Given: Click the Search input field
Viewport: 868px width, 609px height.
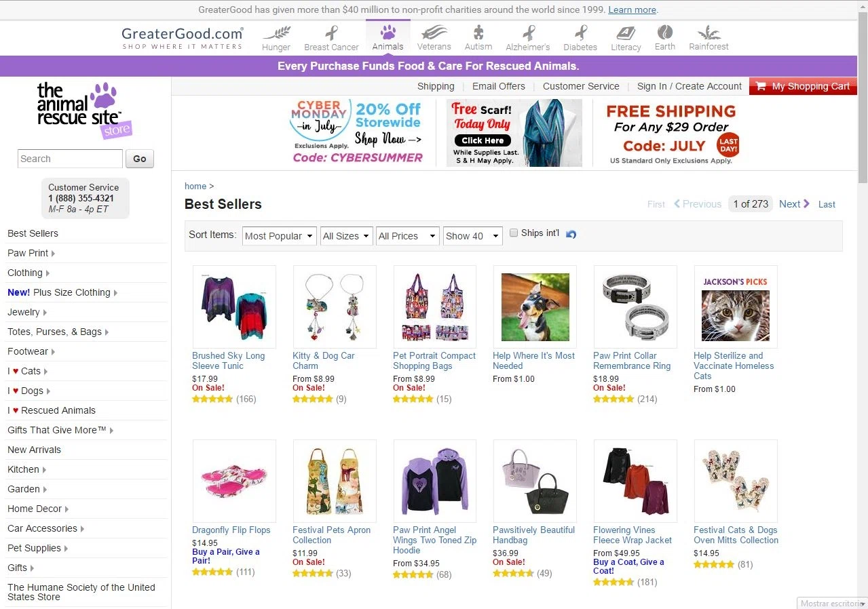Looking at the screenshot, I should (x=70, y=159).
